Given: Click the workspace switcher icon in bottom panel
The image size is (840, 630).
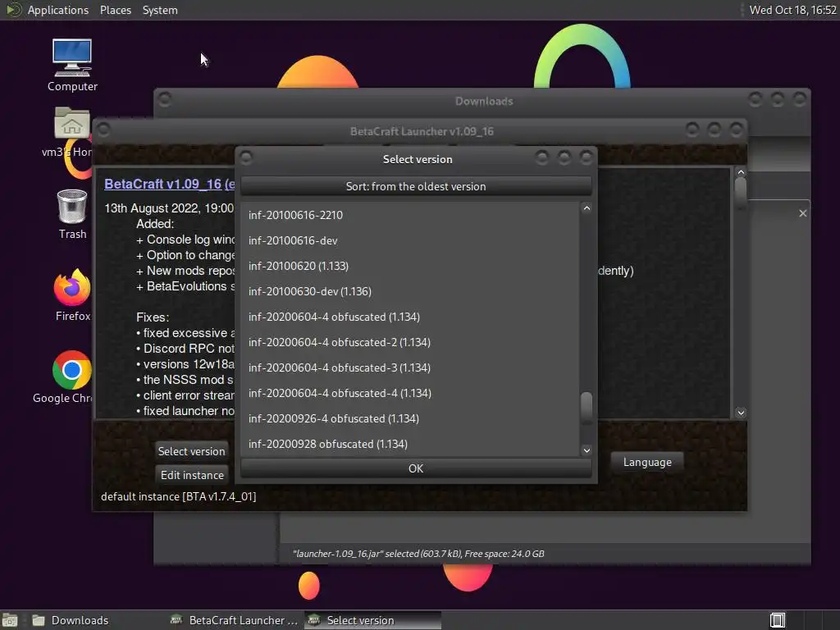Looking at the screenshot, I should coord(778,620).
